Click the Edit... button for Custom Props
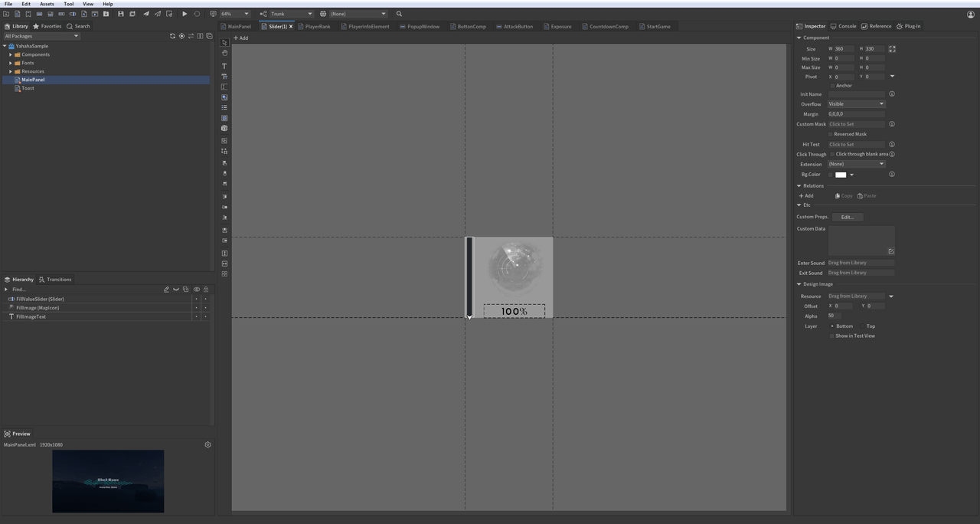 point(847,217)
